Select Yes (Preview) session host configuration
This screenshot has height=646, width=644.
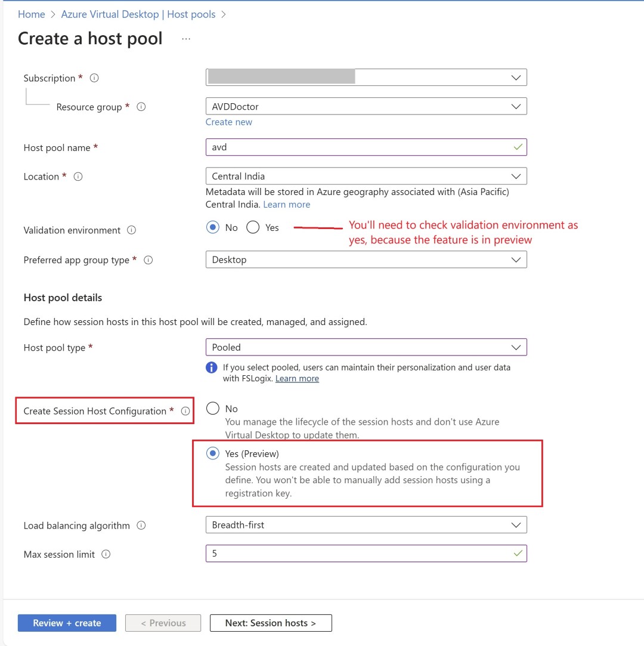[213, 453]
